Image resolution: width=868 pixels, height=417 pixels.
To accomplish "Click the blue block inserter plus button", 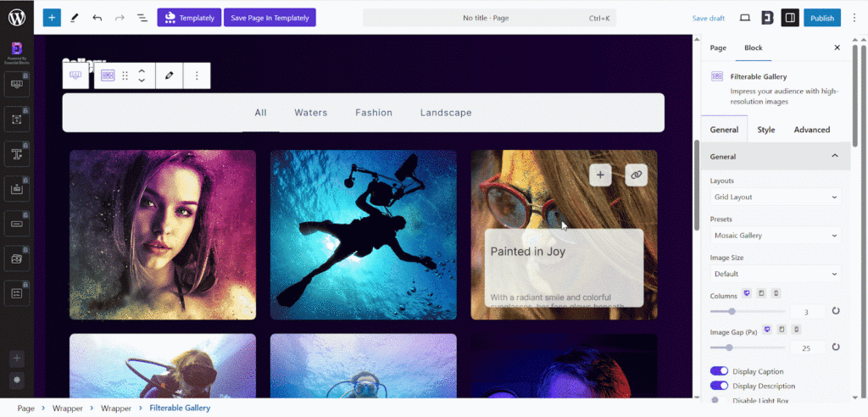I will (x=52, y=17).
